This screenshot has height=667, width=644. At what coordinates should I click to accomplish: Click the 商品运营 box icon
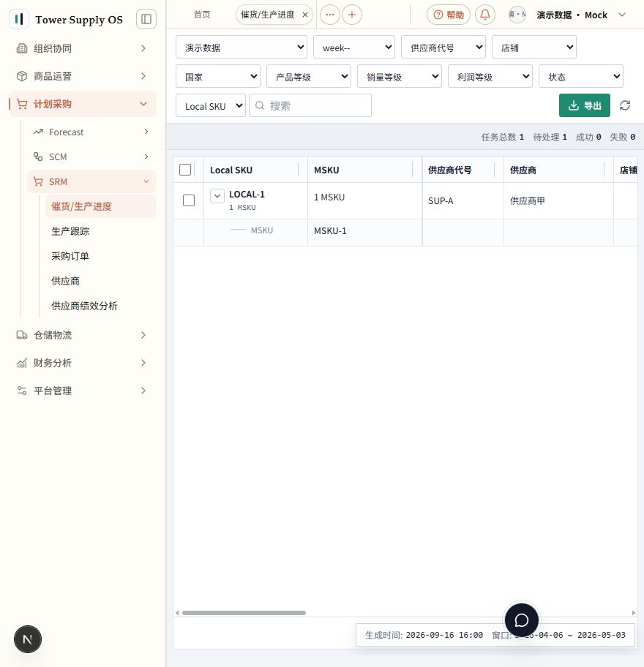tap(22, 76)
